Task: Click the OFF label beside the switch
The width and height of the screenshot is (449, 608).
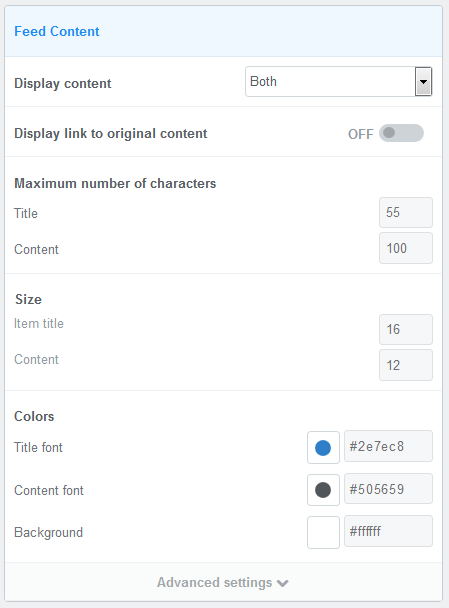Action: [361, 134]
